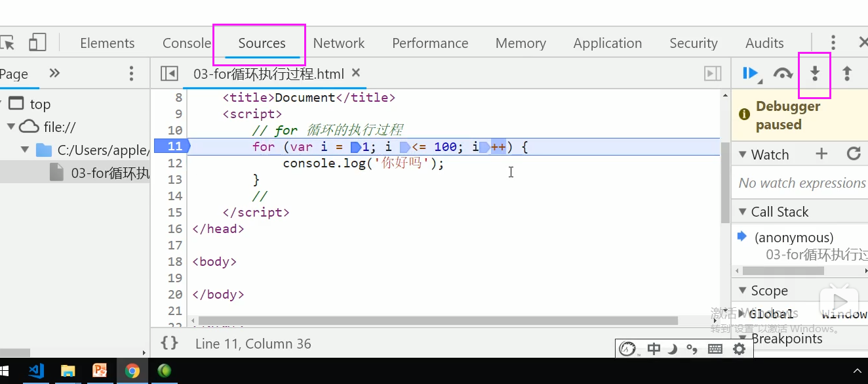Toggle breakpoint on line 11
This screenshot has width=868, height=384.
tap(171, 146)
